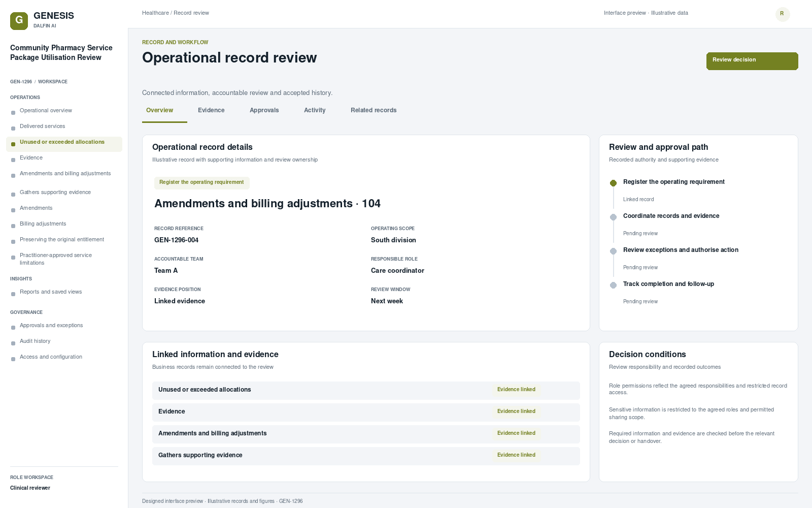Click the Review exceptions and authorise action step marker
Viewport: 812px width, 508px height.
click(613, 251)
